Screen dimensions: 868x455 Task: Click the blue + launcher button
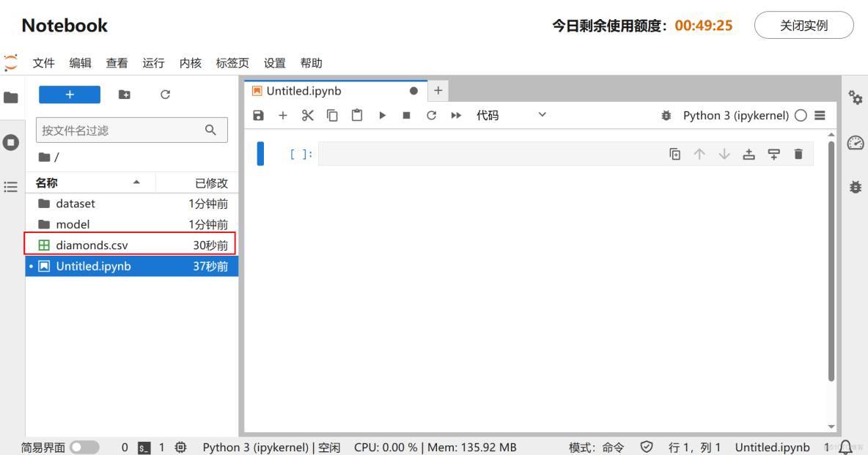pyautogui.click(x=69, y=94)
